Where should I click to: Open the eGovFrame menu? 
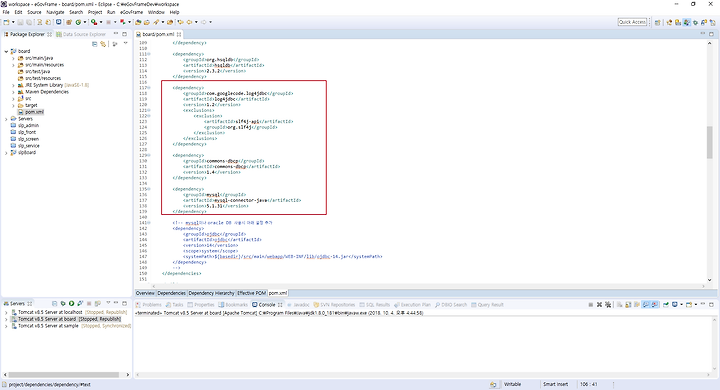coord(132,12)
